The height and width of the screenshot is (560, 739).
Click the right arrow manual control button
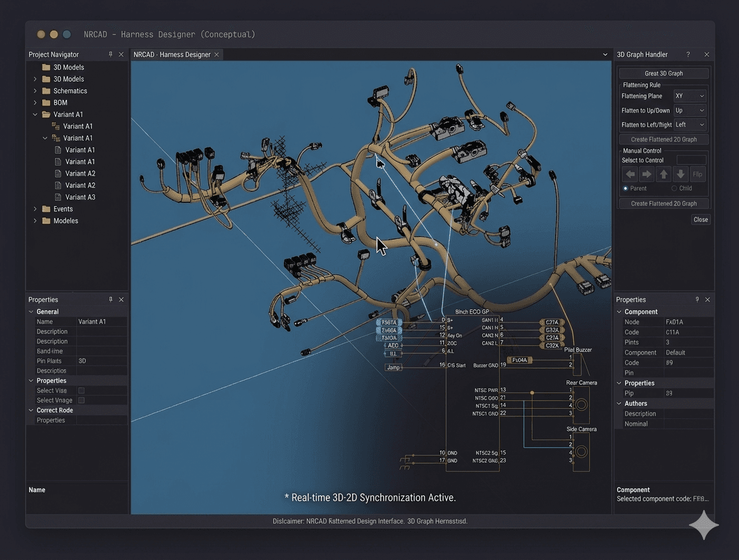pyautogui.click(x=647, y=174)
